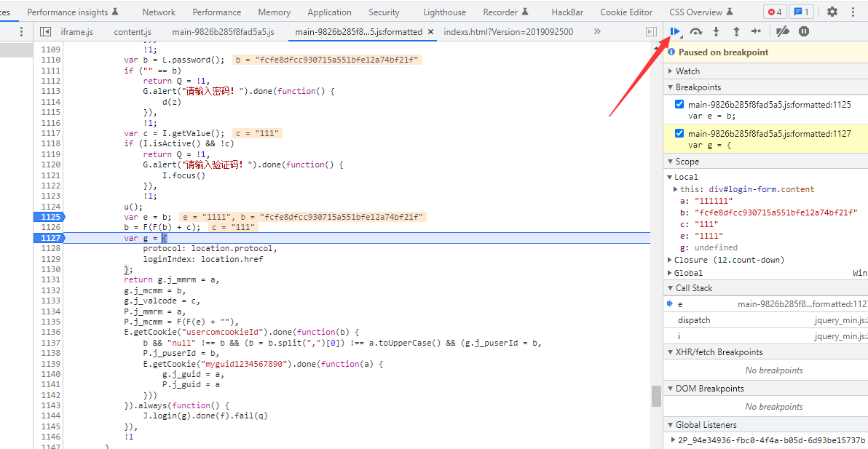Open the Security panel
Viewport: 868px width, 449px height.
click(384, 12)
